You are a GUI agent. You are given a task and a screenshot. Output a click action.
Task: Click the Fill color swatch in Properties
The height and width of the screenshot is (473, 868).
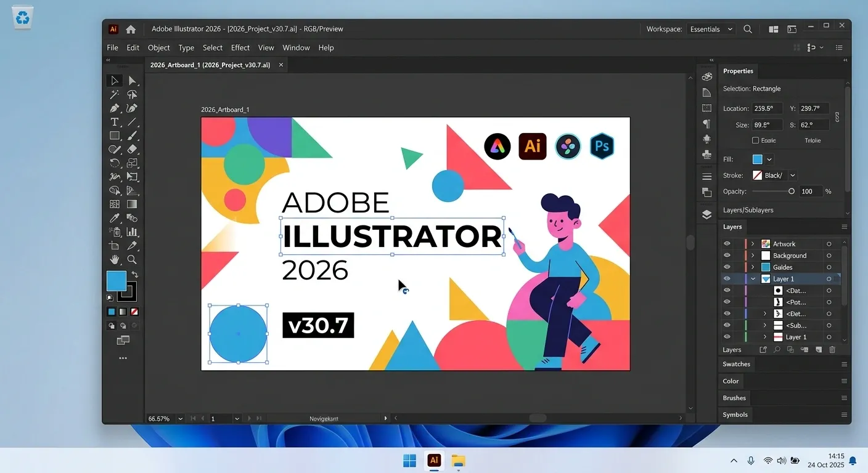point(758,160)
